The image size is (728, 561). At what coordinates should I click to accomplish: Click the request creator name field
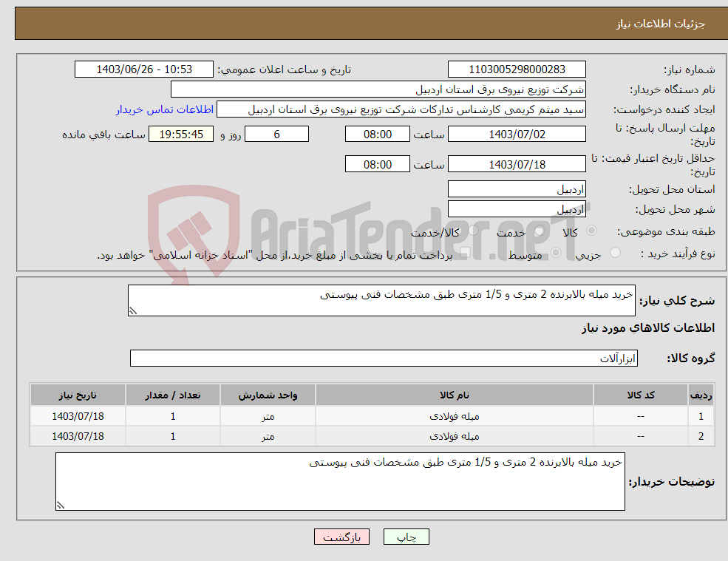click(401, 109)
